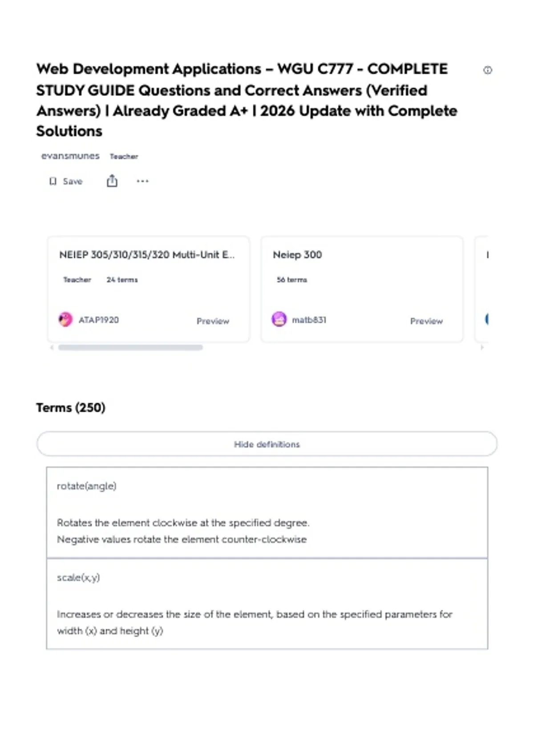This screenshot has width=534, height=756.
Task: Click the horizontal carousel scrollbar
Action: pyautogui.click(x=130, y=347)
